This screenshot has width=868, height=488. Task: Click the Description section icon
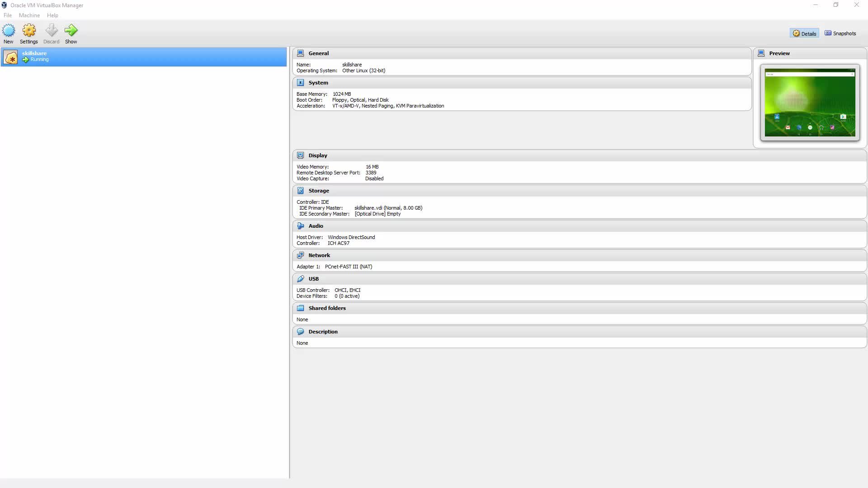point(300,331)
